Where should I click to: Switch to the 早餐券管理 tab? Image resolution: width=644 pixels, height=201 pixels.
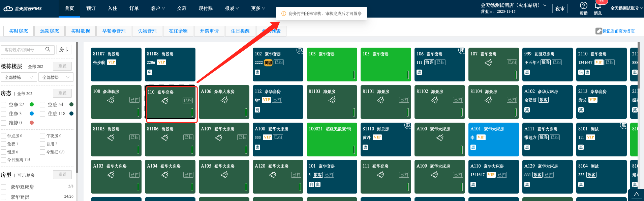pyautogui.click(x=114, y=31)
